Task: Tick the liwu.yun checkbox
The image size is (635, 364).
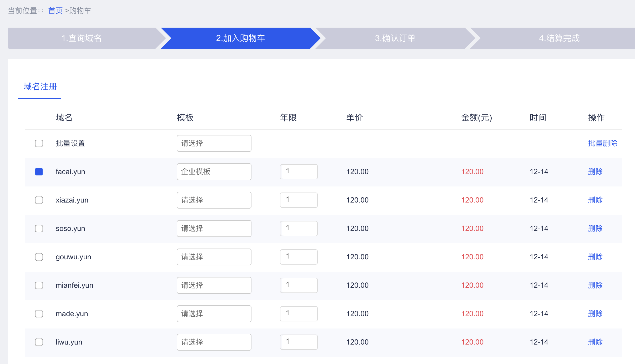Action: pyautogui.click(x=39, y=342)
